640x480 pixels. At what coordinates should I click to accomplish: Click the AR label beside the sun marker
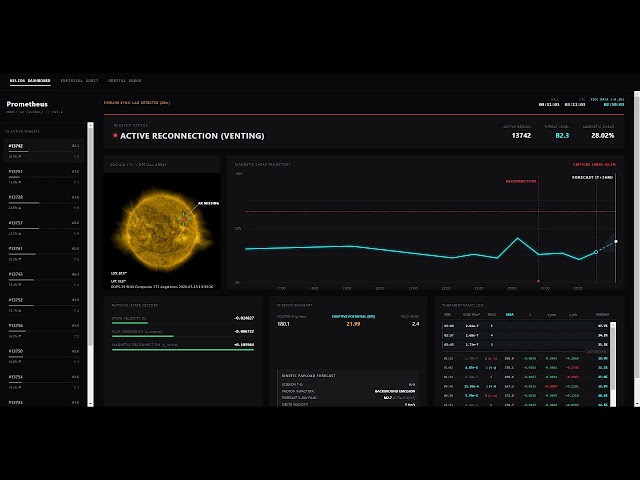click(208, 203)
